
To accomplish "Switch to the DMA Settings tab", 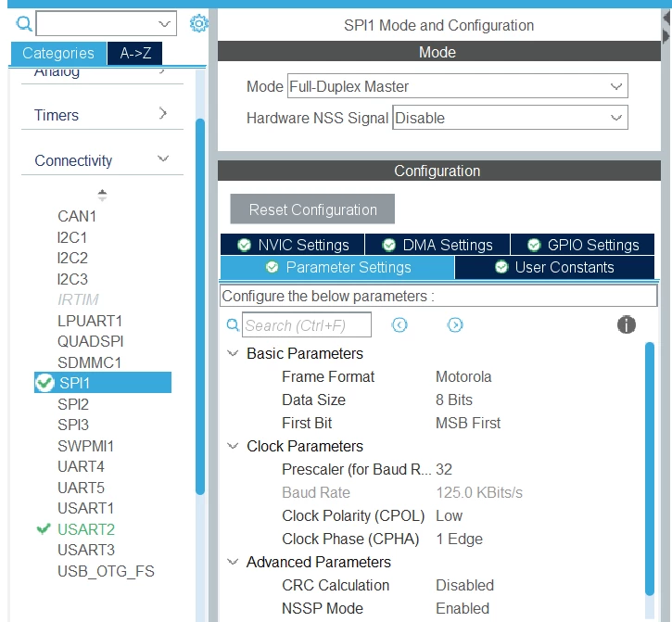I will click(x=437, y=245).
